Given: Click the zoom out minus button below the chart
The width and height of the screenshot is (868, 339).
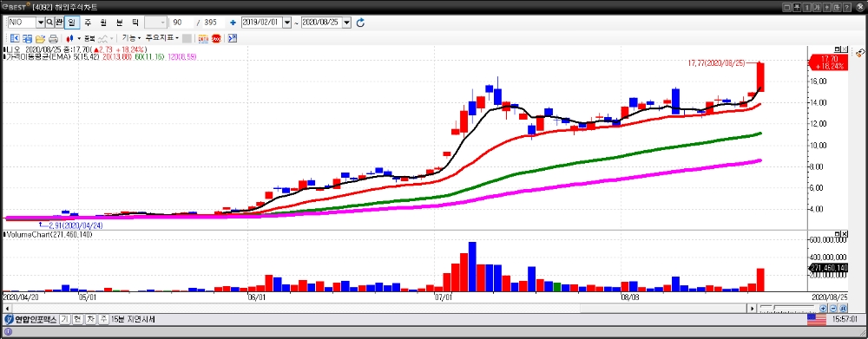Looking at the screenshot, I should tap(833, 309).
